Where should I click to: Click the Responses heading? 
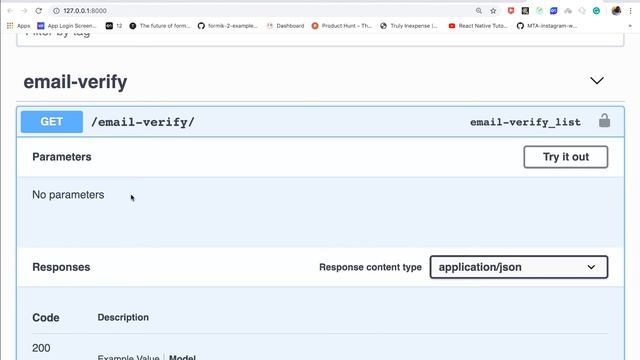61,267
